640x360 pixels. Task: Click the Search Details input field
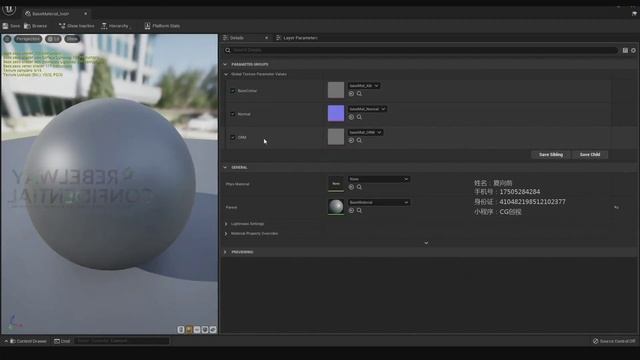point(420,50)
